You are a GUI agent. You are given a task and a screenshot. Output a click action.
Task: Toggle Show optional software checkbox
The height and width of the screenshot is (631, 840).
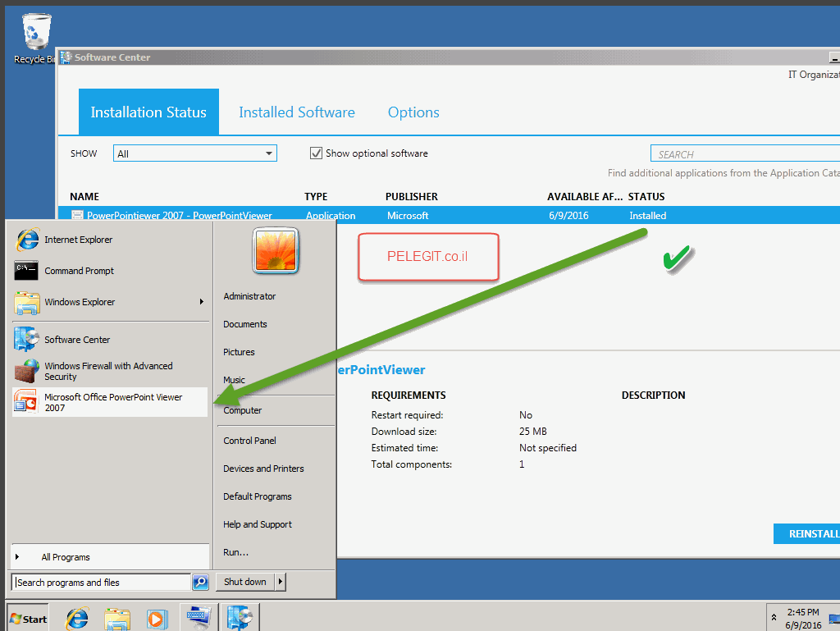pyautogui.click(x=316, y=153)
